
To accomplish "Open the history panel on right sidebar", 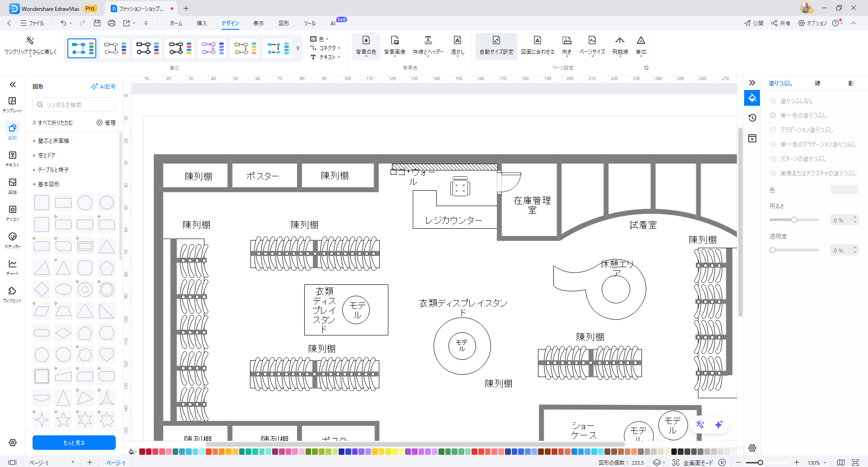I will 752,118.
